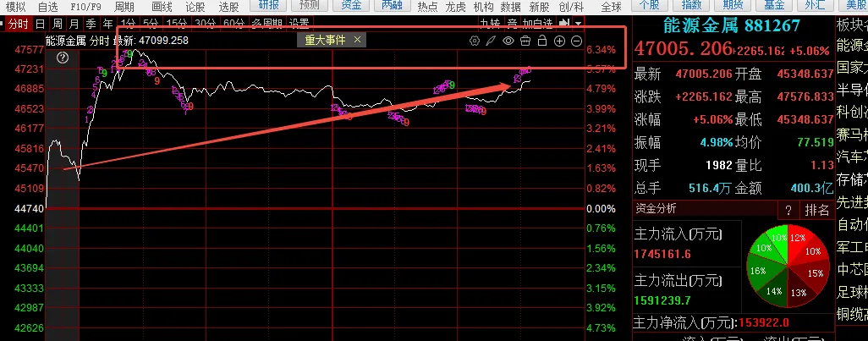This screenshot has height=341, width=868.
Task: Toggle the eye visibility icon on chart toolbar
Action: (x=508, y=41)
